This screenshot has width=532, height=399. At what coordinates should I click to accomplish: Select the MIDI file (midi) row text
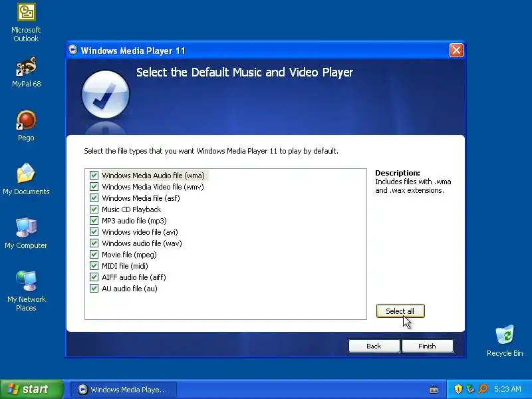125,265
